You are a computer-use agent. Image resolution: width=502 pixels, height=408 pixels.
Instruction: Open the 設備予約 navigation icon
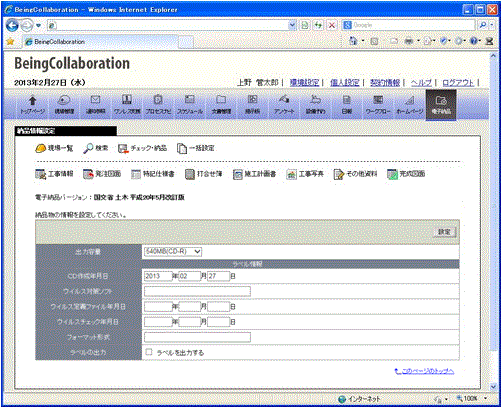pos(315,105)
